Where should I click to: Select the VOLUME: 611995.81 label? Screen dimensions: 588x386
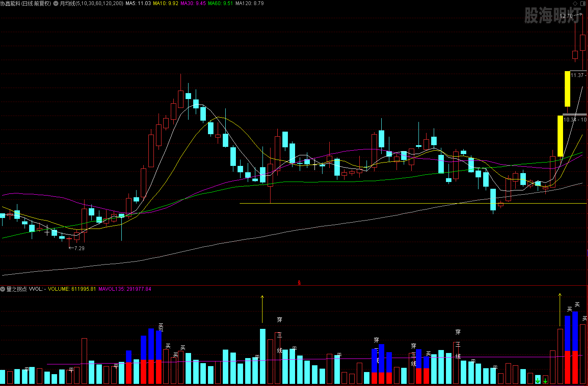72,289
